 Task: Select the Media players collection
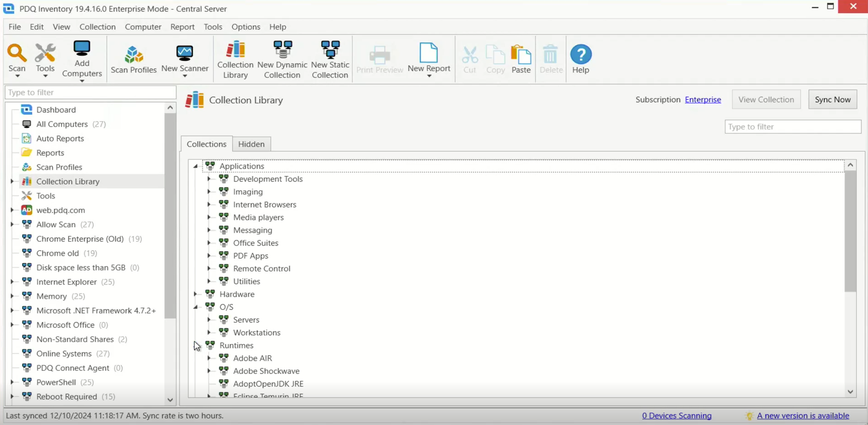[258, 218]
